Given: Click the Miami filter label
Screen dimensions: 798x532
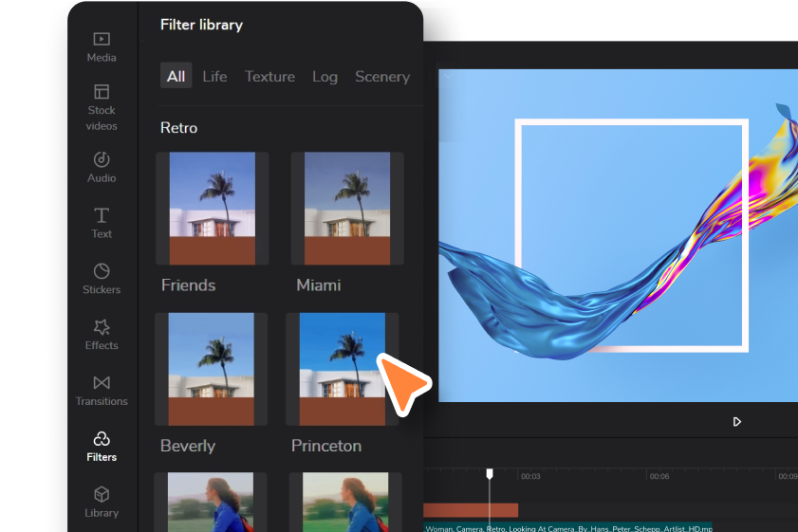Looking at the screenshot, I should pos(319,284).
